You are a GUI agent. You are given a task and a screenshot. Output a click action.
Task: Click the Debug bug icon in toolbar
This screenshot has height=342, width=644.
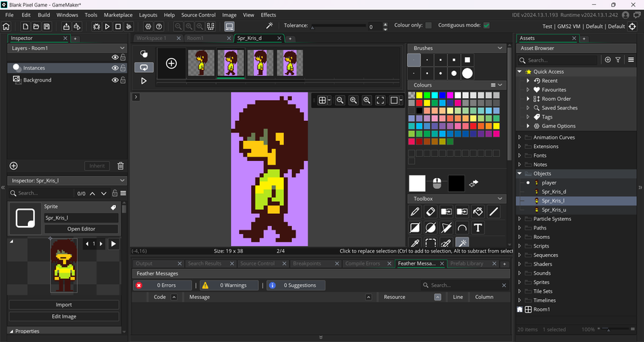tap(97, 26)
